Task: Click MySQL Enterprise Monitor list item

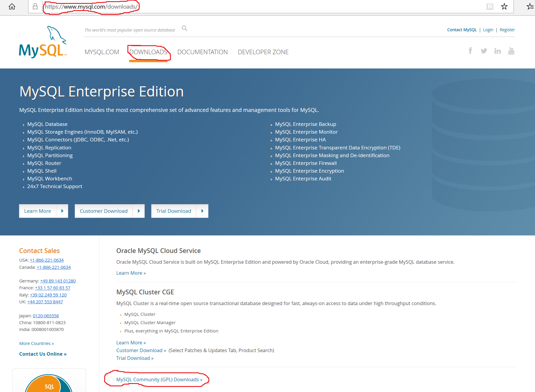Action: coord(306,132)
